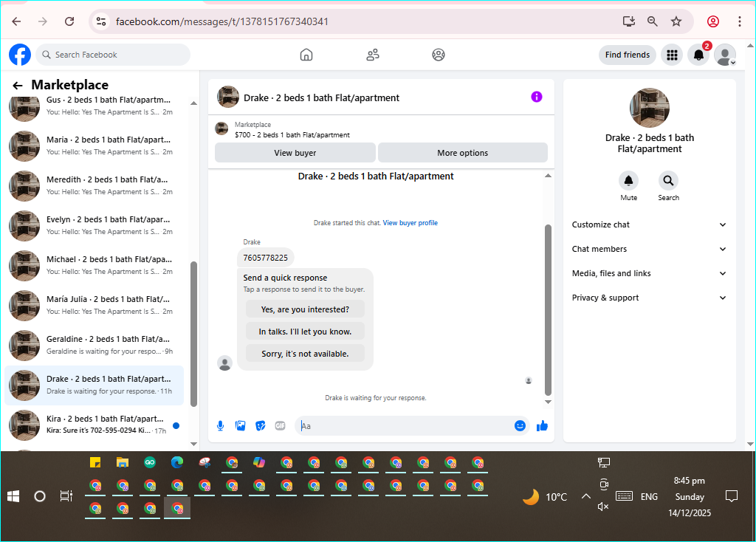
Task: Click the message thread scrollbar thumb
Action: pyautogui.click(x=548, y=310)
